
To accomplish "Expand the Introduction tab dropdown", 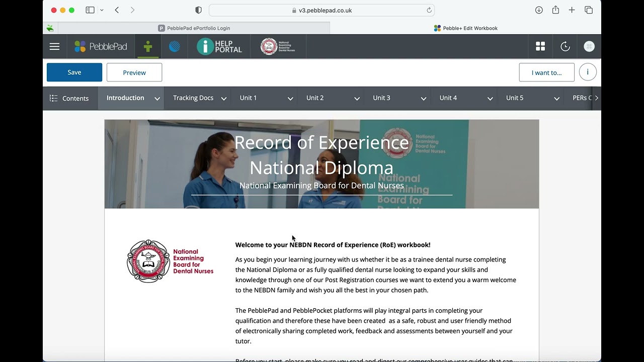I will pos(157,99).
